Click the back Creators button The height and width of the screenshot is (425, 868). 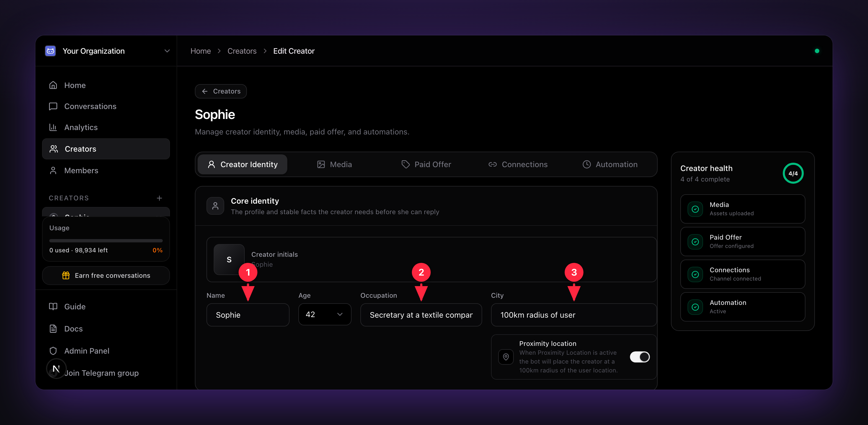(221, 91)
